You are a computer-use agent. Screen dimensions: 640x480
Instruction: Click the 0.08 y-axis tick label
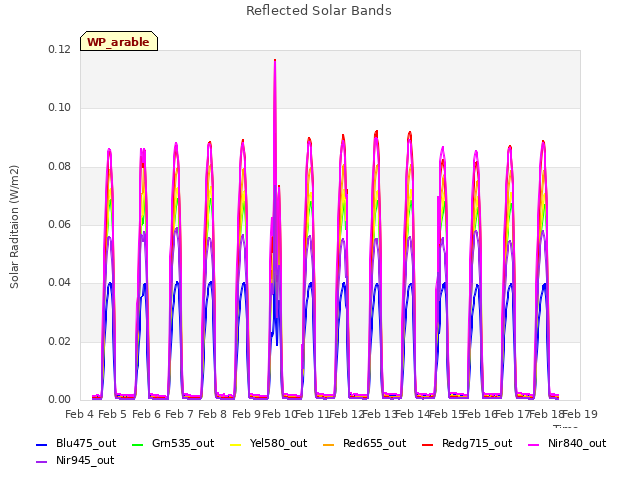coord(60,166)
